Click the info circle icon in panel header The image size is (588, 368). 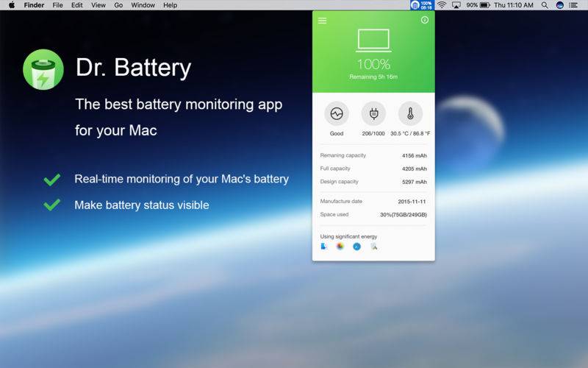425,20
